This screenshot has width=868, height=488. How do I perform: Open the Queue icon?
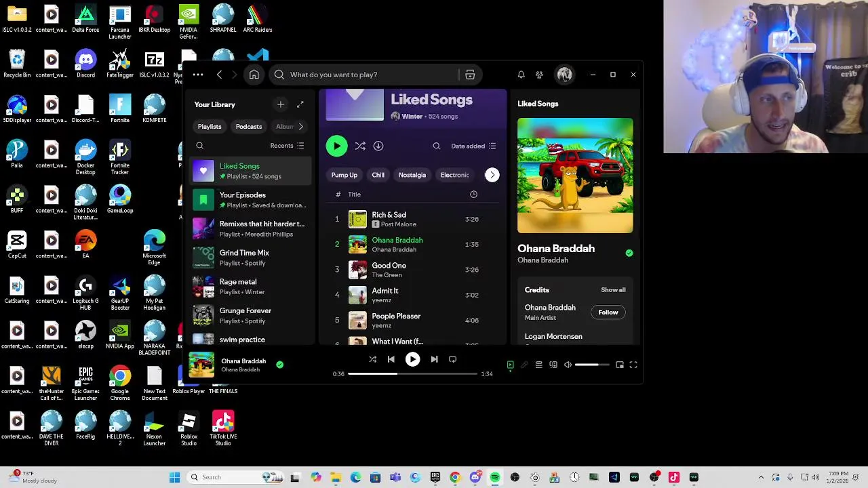pos(538,365)
